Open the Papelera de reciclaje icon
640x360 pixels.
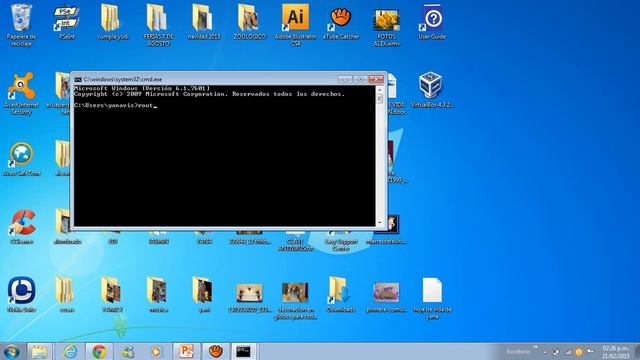point(21,24)
